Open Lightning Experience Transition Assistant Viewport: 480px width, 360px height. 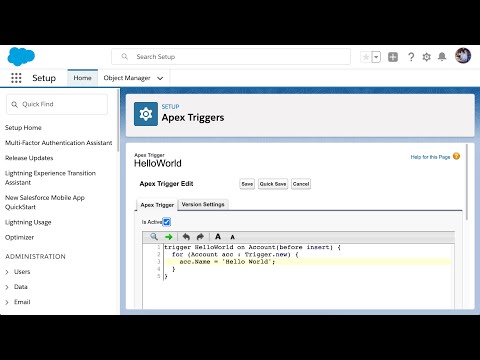pyautogui.click(x=50, y=178)
